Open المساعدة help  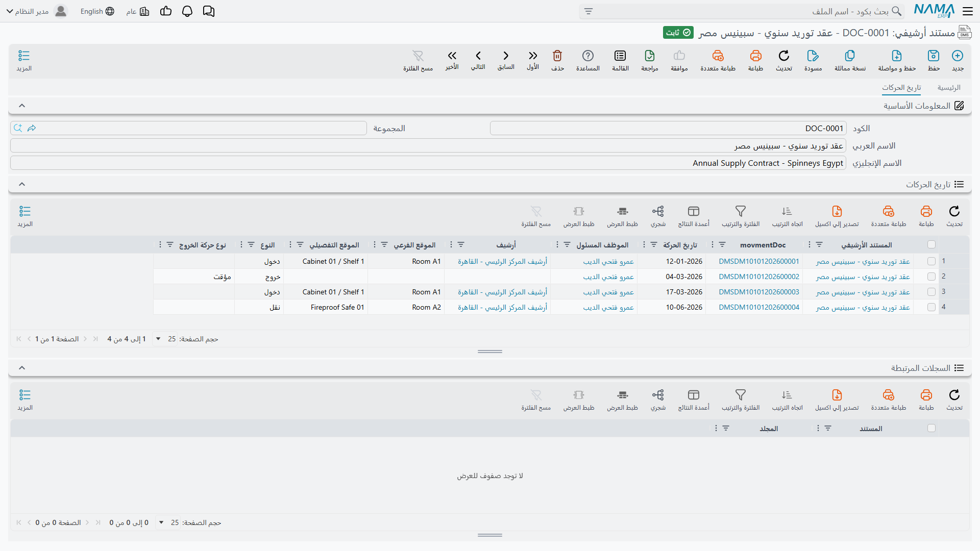588,61
